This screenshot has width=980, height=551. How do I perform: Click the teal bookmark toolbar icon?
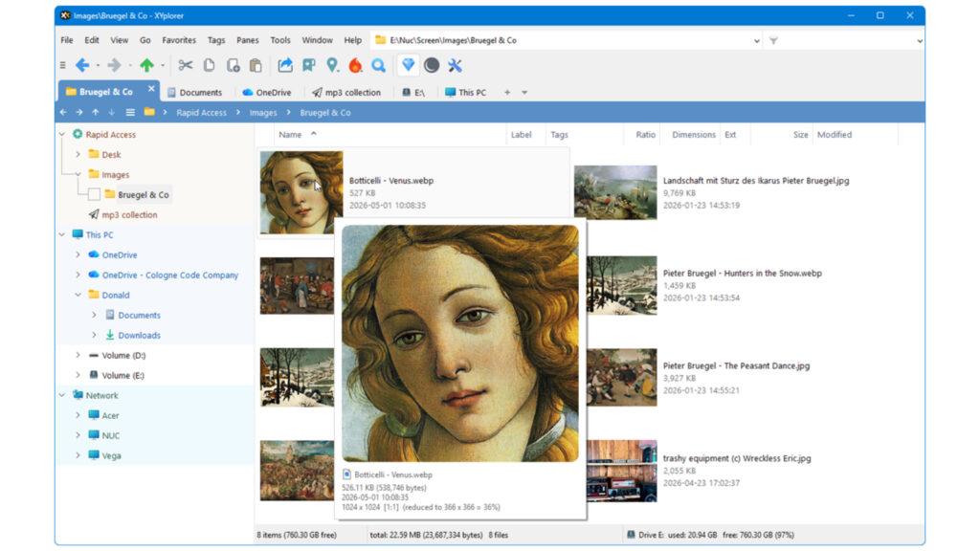click(309, 65)
